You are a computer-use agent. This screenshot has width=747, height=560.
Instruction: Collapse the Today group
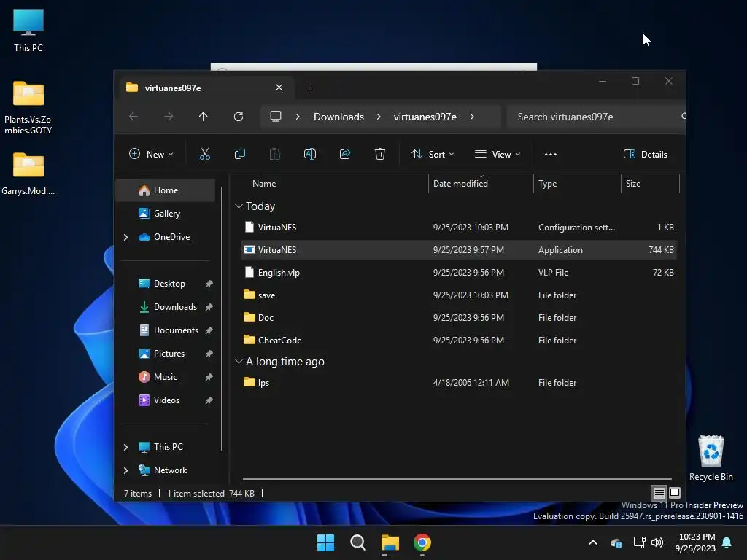[239, 206]
